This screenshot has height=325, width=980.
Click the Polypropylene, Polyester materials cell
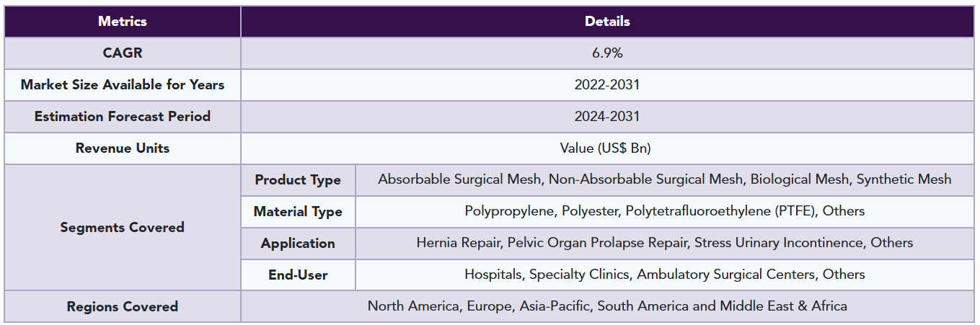click(665, 212)
